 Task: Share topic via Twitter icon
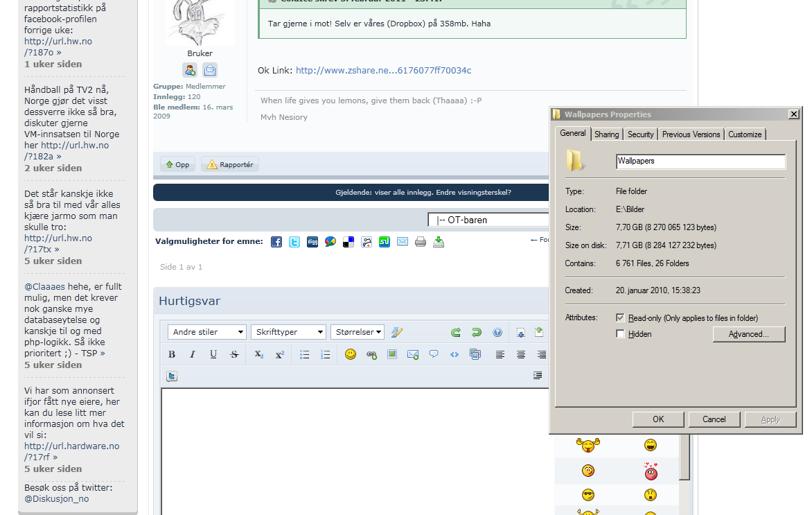294,242
